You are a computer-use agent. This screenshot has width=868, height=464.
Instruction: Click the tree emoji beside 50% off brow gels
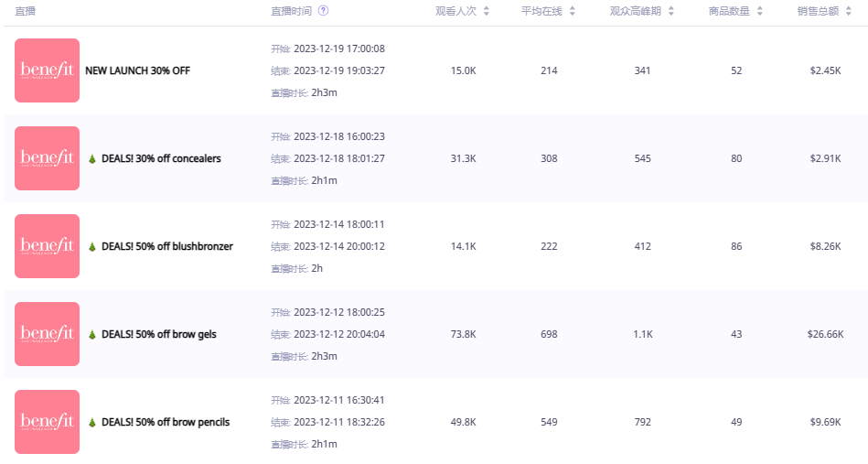coord(91,334)
